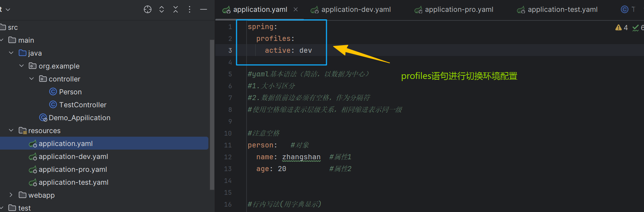The image size is (644, 212).
Task: Collapse the controller package chevron
Action: pyautogui.click(x=32, y=79)
